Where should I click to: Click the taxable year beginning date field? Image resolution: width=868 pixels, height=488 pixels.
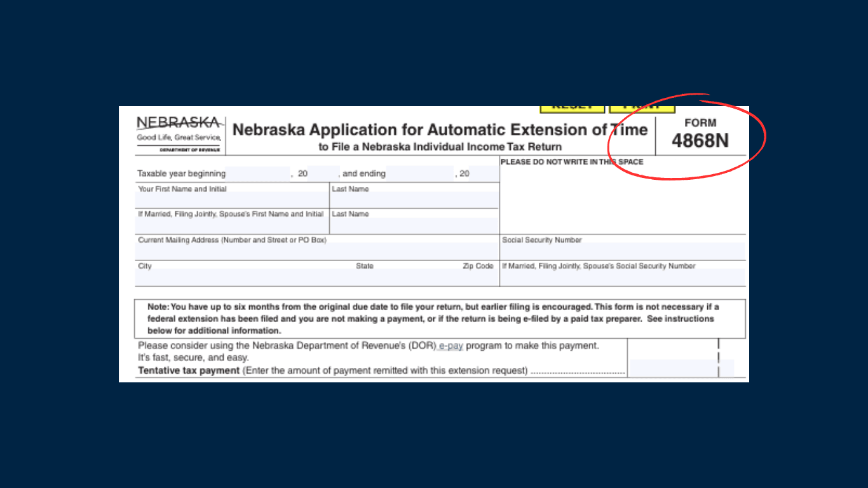coord(257,173)
